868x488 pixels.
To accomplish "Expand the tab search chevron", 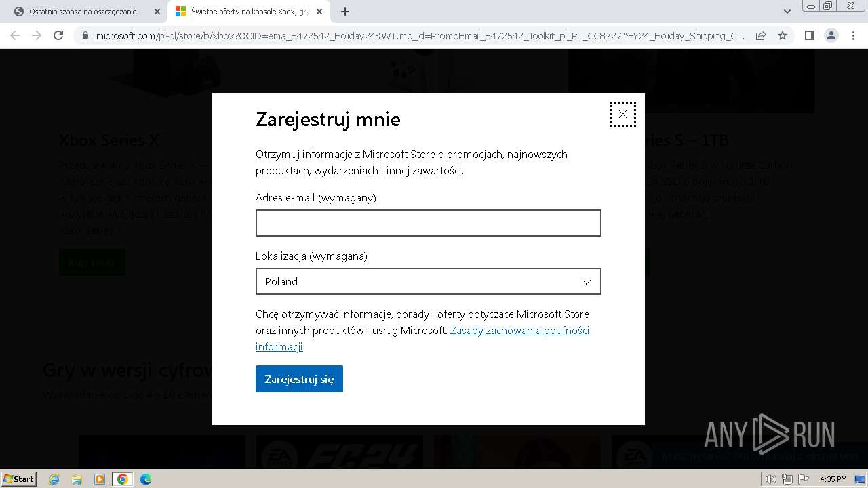I will click(x=787, y=12).
